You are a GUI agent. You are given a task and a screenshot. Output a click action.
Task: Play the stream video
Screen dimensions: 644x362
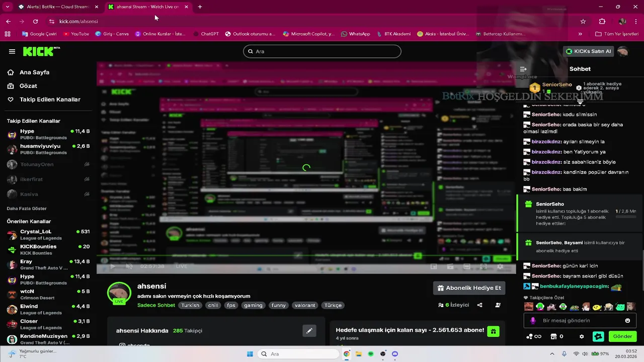[113, 266]
